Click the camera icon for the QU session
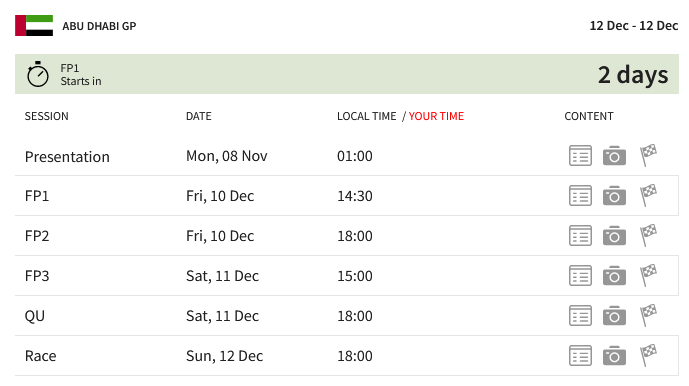689x386 pixels. tap(614, 316)
